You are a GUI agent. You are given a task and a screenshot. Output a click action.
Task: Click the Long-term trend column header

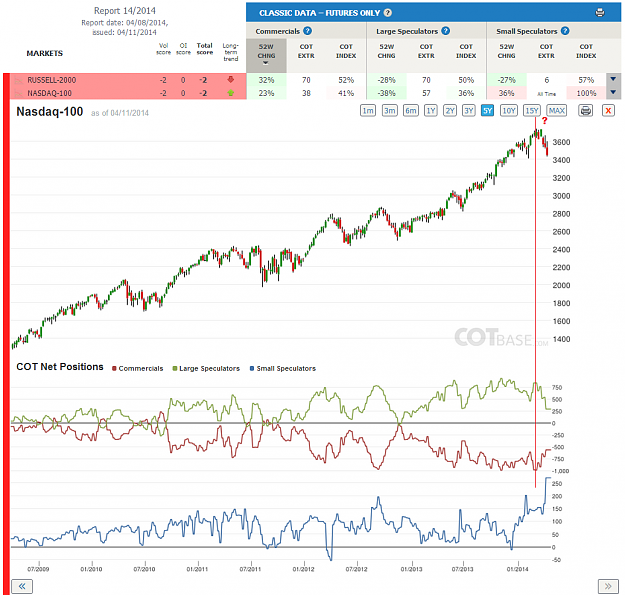[x=230, y=52]
